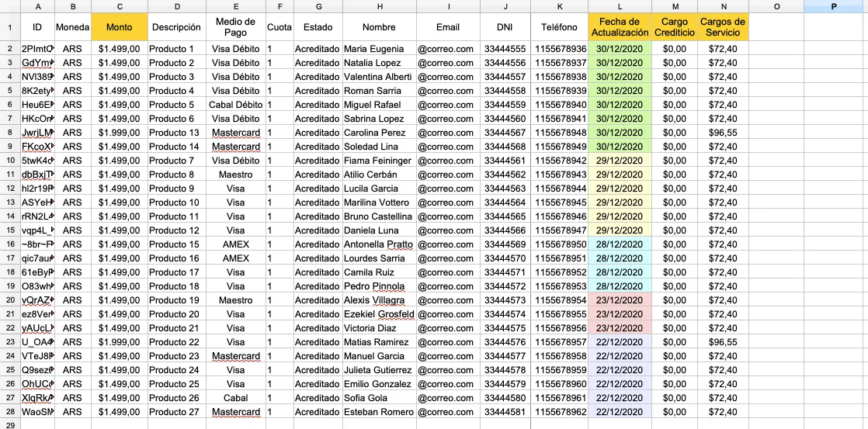Click the Nombre header cell

pos(379,27)
